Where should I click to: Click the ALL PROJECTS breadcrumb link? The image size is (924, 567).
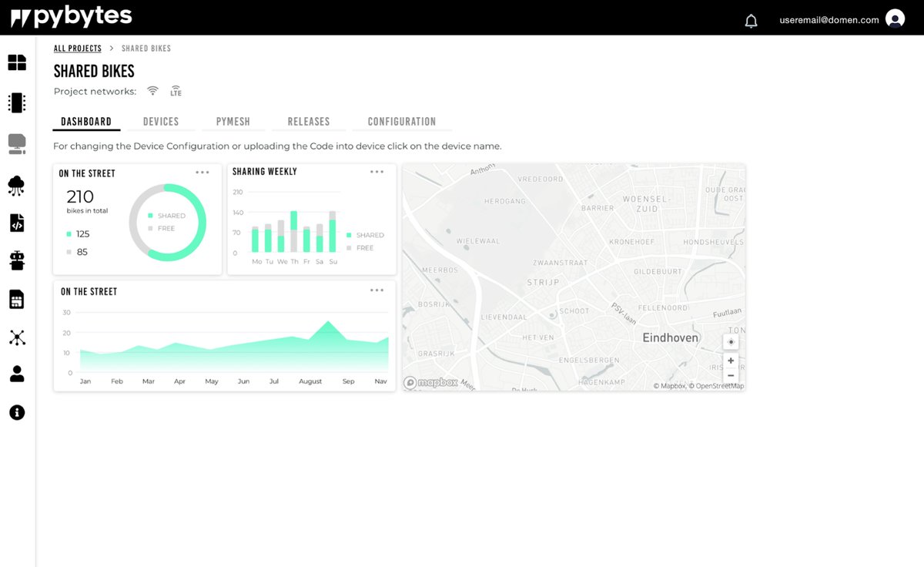coord(77,48)
